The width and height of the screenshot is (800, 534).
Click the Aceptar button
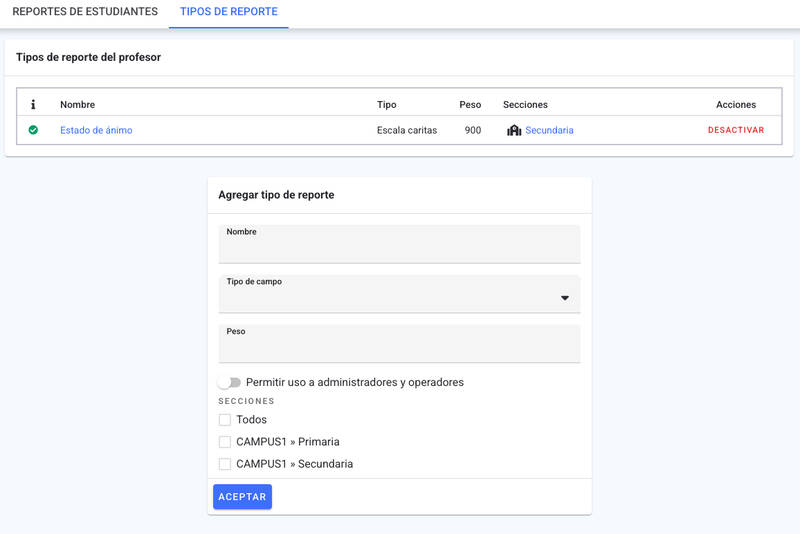(242, 497)
